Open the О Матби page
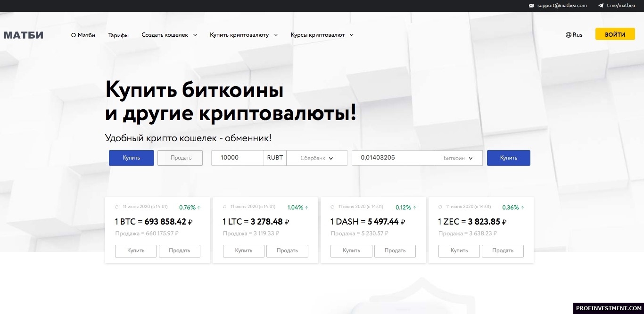 [x=83, y=35]
